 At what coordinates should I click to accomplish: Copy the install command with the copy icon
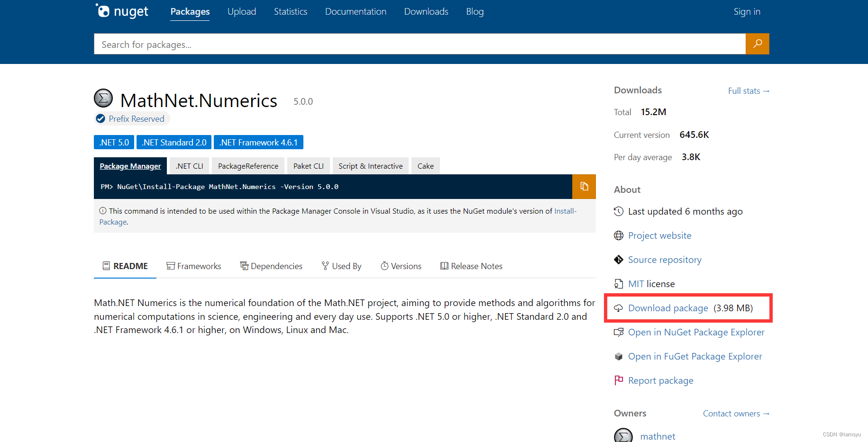click(x=584, y=187)
